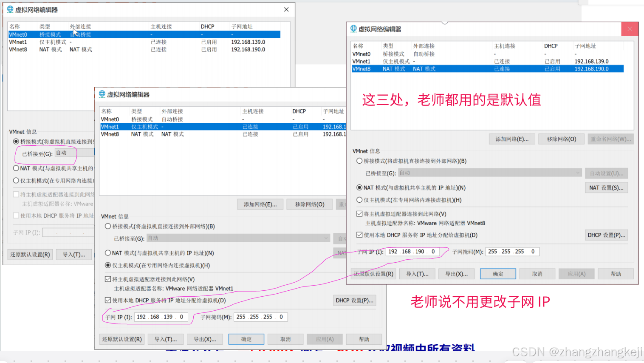The width and height of the screenshot is (644, 363).
Task: Select NAT 模式 radio in VMnet0-selected window
Action: tap(16, 168)
